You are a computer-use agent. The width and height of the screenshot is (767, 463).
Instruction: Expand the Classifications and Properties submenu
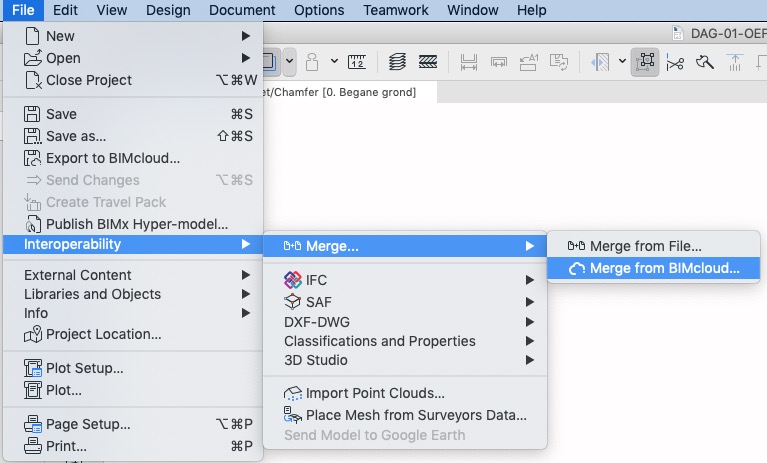[530, 341]
